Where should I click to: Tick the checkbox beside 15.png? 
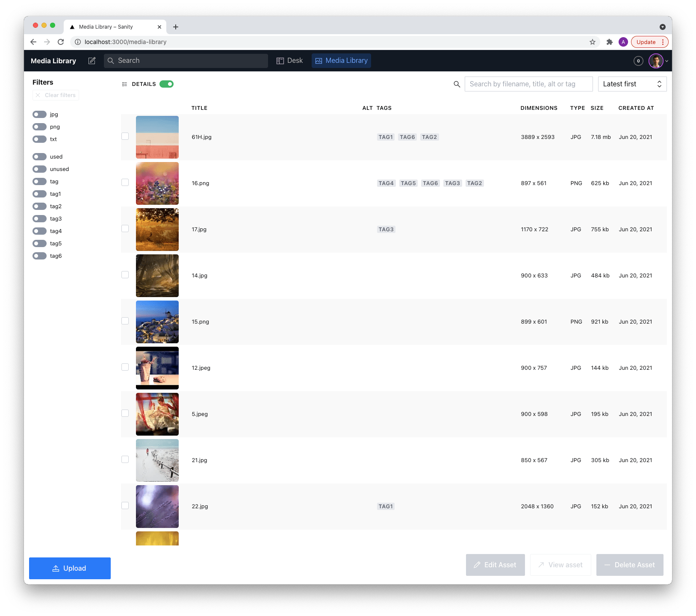coord(125,321)
